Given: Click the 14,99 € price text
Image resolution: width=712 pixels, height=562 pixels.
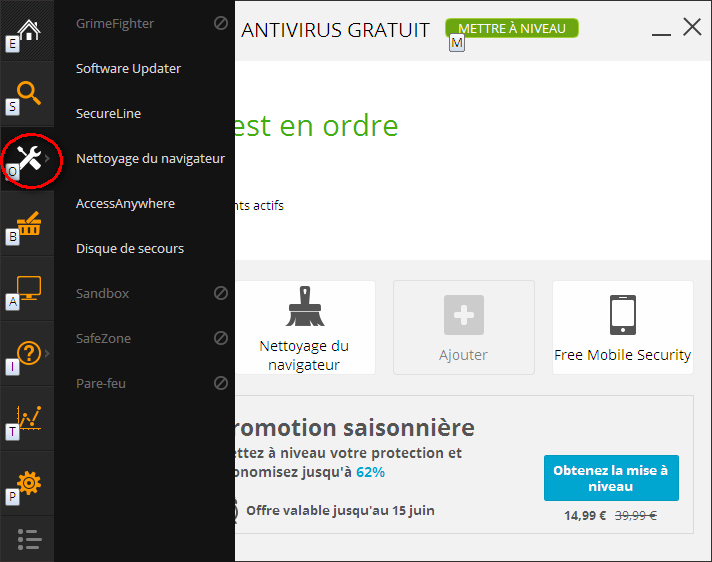Looking at the screenshot, I should [585, 516].
